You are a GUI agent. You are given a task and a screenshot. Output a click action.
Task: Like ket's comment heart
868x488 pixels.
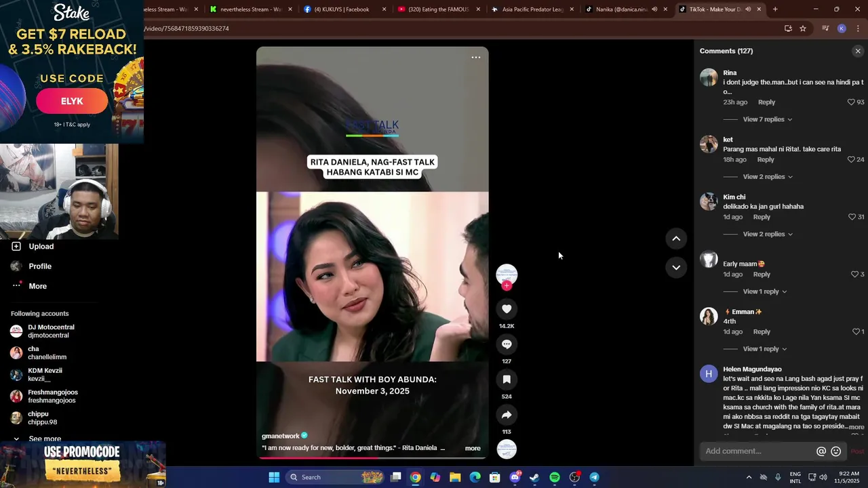pos(851,160)
